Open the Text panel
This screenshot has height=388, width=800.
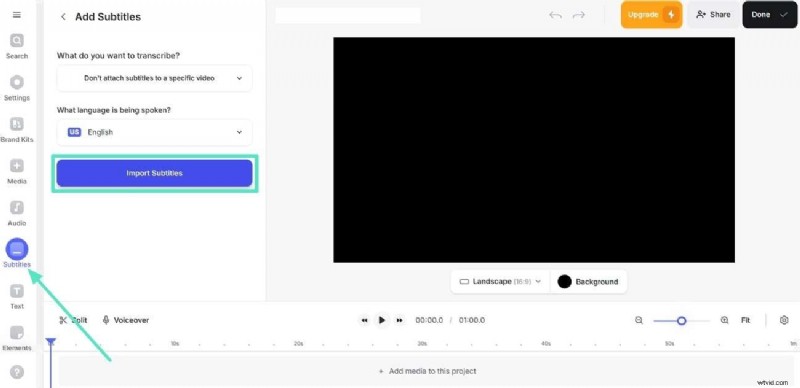pos(17,297)
